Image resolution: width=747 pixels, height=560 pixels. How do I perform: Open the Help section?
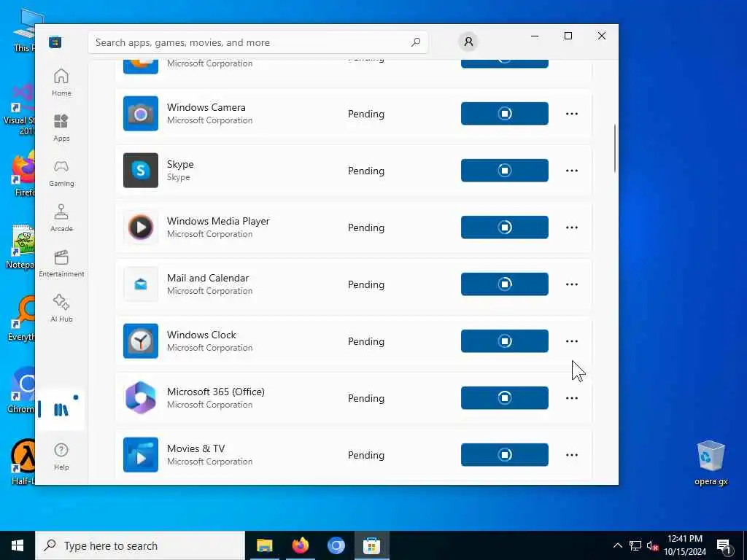pyautogui.click(x=61, y=456)
